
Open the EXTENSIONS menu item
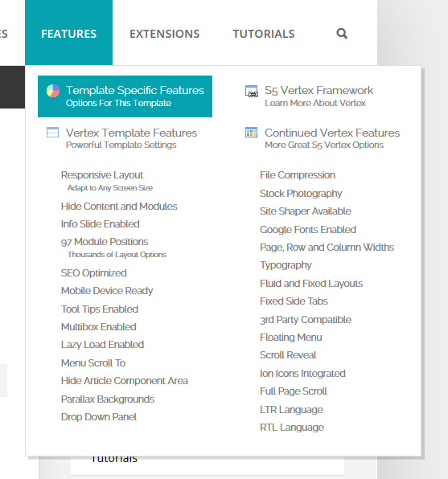[x=165, y=34]
